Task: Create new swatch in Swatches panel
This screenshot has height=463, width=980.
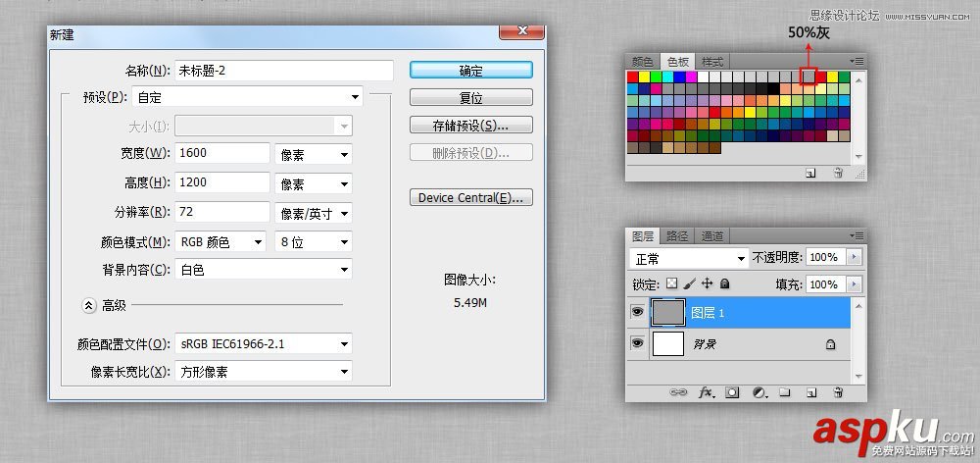Action: click(x=810, y=174)
